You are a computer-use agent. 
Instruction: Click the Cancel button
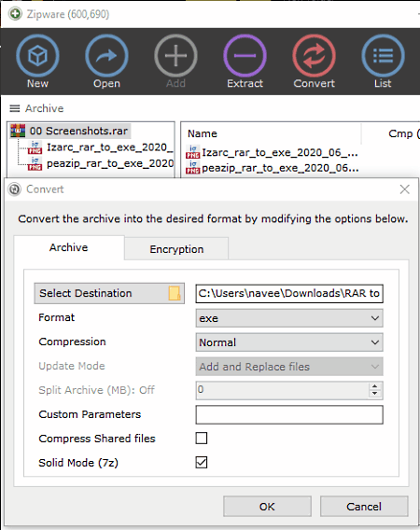tap(364, 507)
